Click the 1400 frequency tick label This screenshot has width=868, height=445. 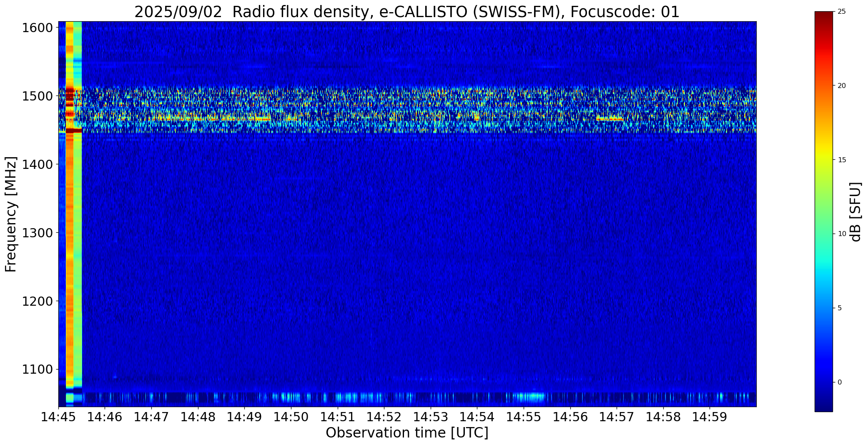pos(37,164)
